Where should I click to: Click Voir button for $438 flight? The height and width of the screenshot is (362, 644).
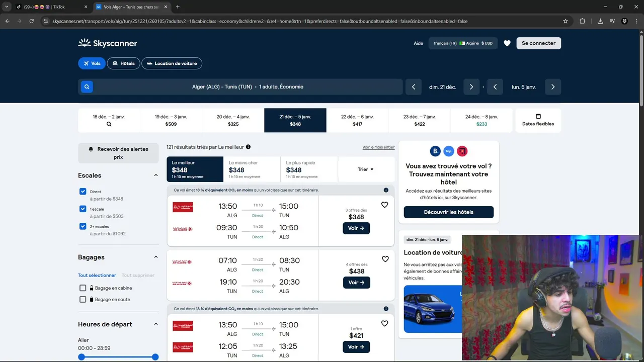pyautogui.click(x=356, y=283)
